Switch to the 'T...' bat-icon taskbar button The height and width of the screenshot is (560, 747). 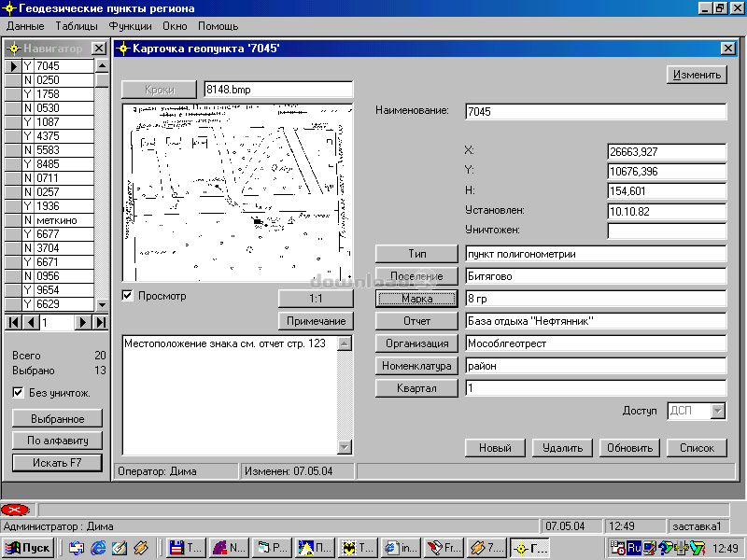(358, 548)
